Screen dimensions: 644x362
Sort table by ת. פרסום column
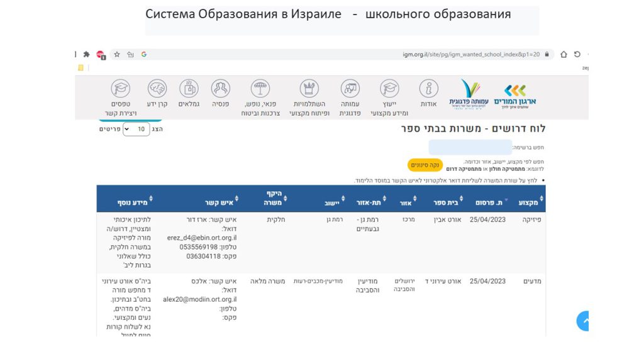(489, 203)
